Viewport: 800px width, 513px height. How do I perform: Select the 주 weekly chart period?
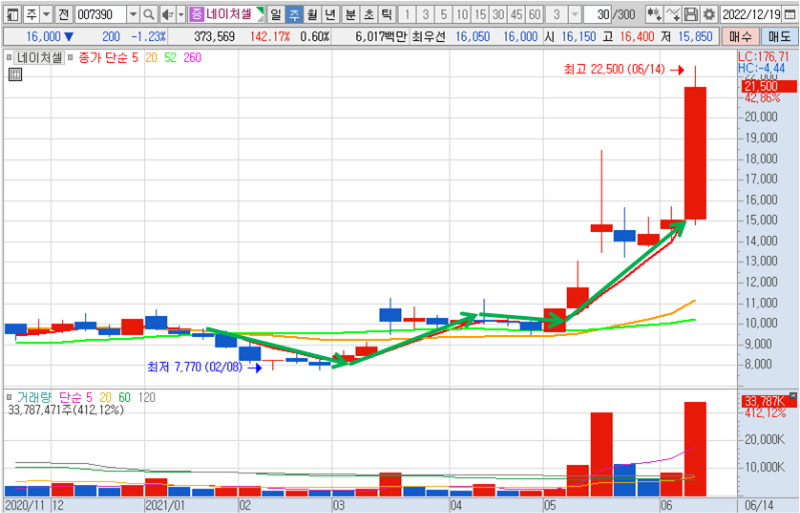click(294, 14)
